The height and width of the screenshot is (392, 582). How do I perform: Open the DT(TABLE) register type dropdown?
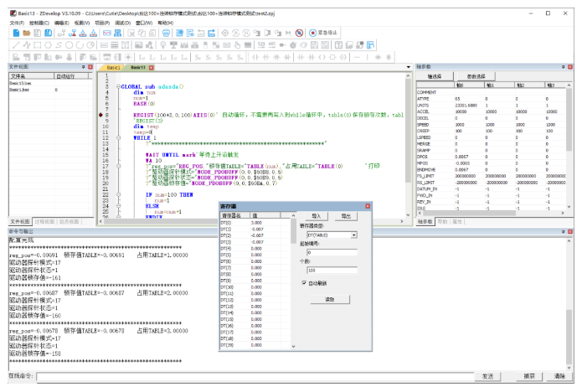tap(354, 235)
